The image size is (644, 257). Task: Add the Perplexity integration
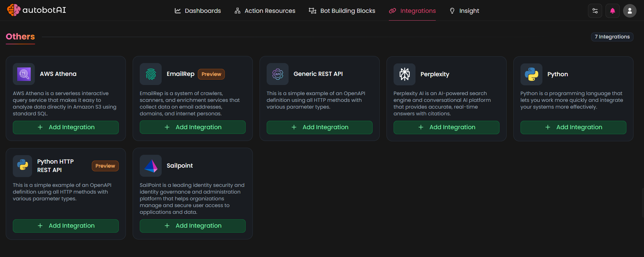click(x=447, y=127)
